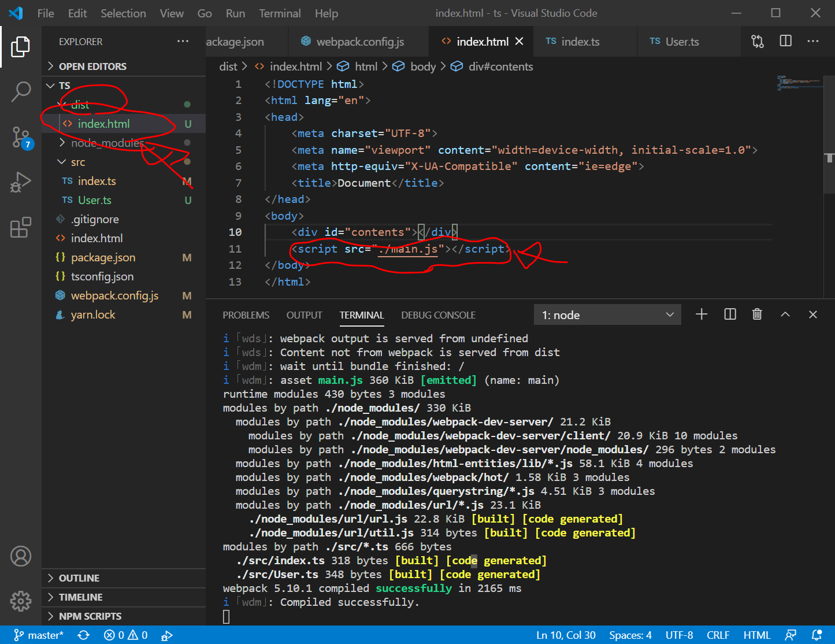The image size is (835, 644).
Task: Expand the NPM SCRIPTS section
Action: [124, 616]
